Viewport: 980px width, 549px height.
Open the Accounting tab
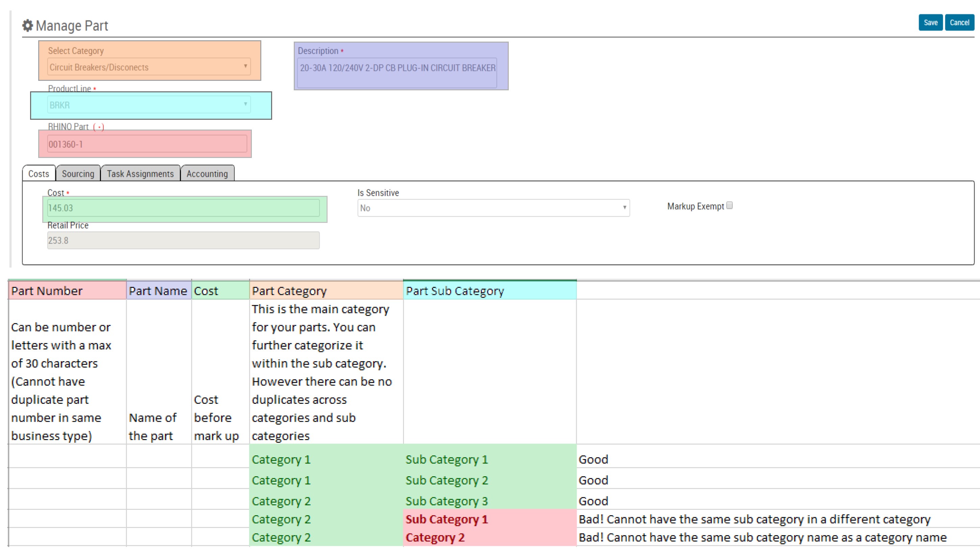coord(207,174)
